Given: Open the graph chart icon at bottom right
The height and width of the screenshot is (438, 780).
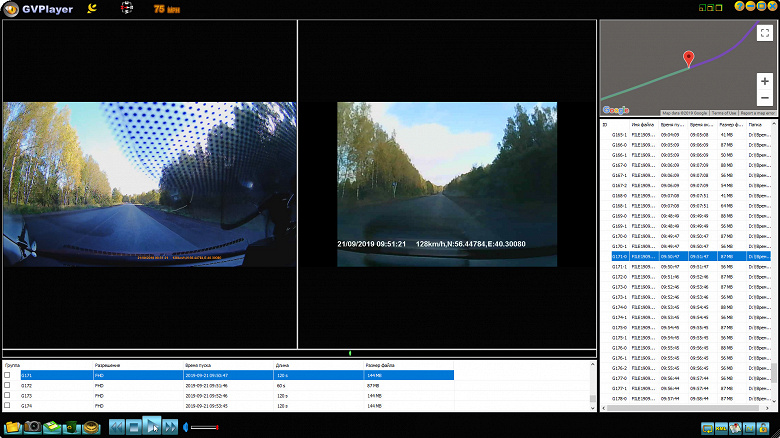Looking at the screenshot, I should 749,428.
